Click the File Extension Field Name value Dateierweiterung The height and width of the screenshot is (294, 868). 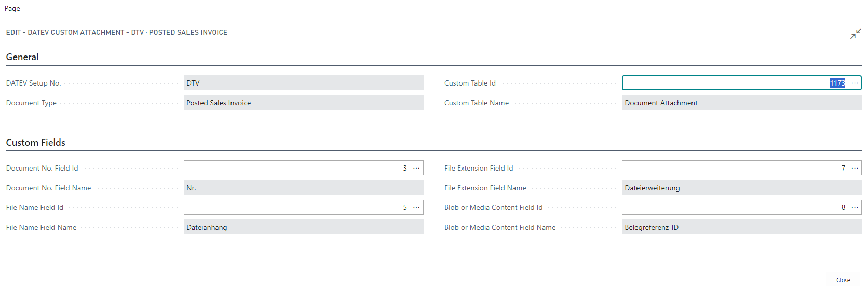(741, 188)
